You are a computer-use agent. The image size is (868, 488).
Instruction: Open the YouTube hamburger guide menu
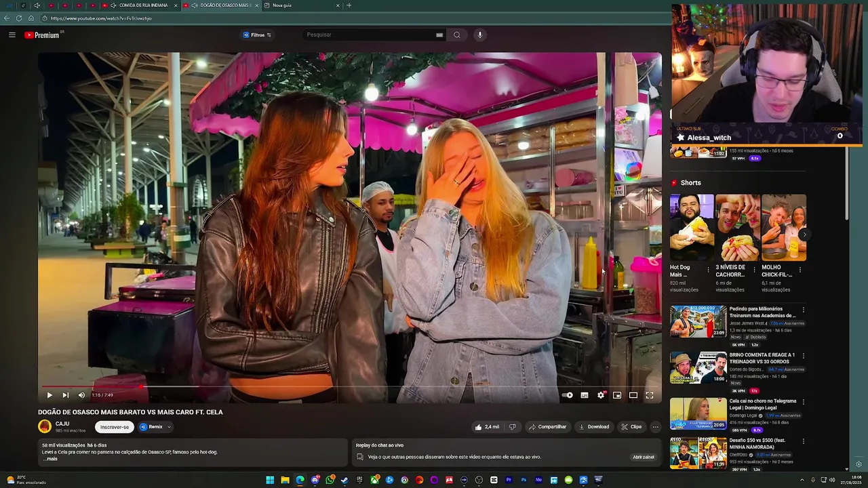[12, 35]
